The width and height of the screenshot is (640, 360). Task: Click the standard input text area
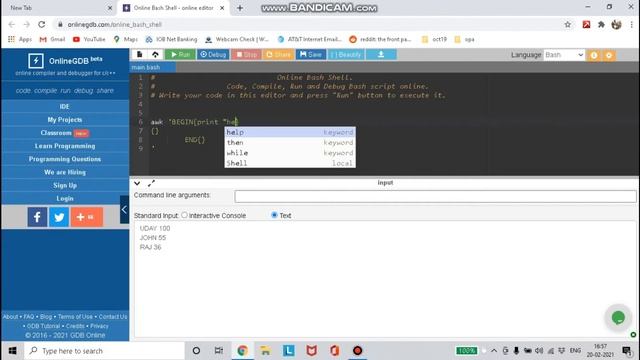(385, 279)
